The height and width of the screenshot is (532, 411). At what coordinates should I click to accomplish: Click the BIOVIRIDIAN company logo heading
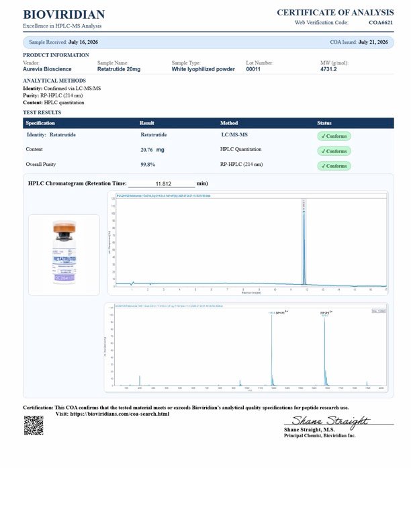pyautogui.click(x=64, y=14)
